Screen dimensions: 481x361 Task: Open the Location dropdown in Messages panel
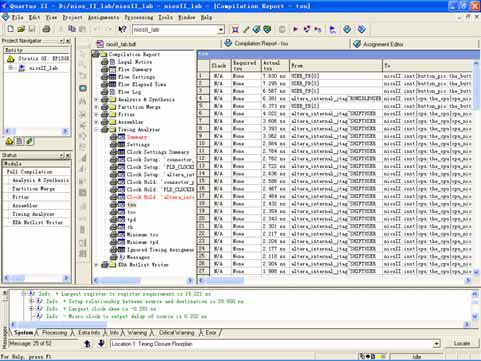coord(436,344)
